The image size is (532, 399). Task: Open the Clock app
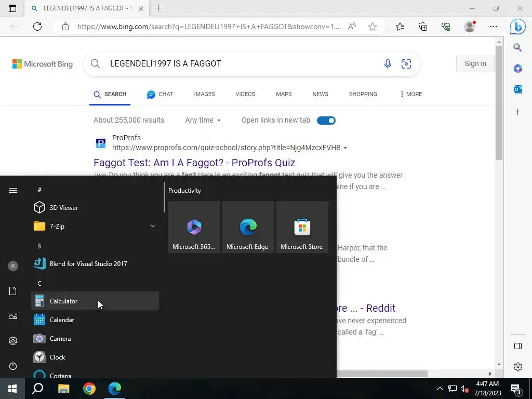click(95, 357)
